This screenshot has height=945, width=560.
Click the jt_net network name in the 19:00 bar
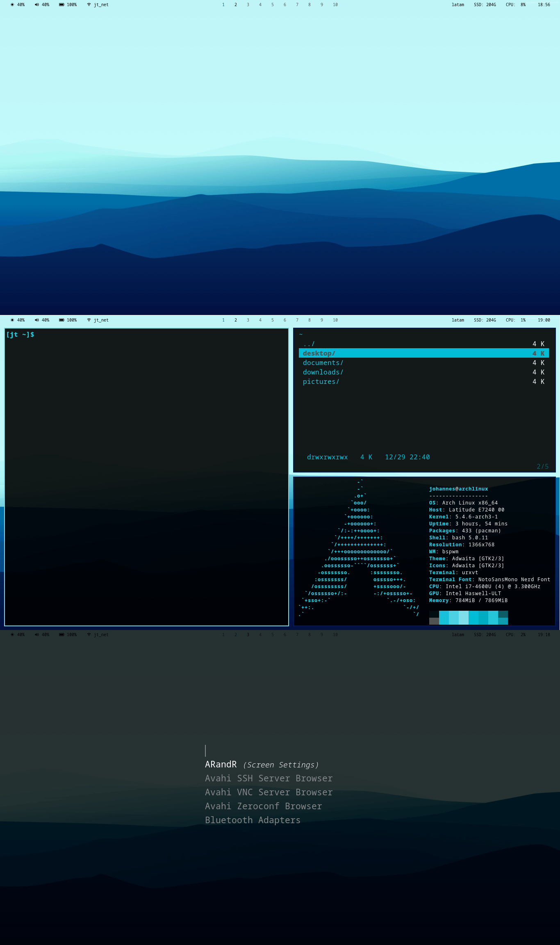(101, 320)
